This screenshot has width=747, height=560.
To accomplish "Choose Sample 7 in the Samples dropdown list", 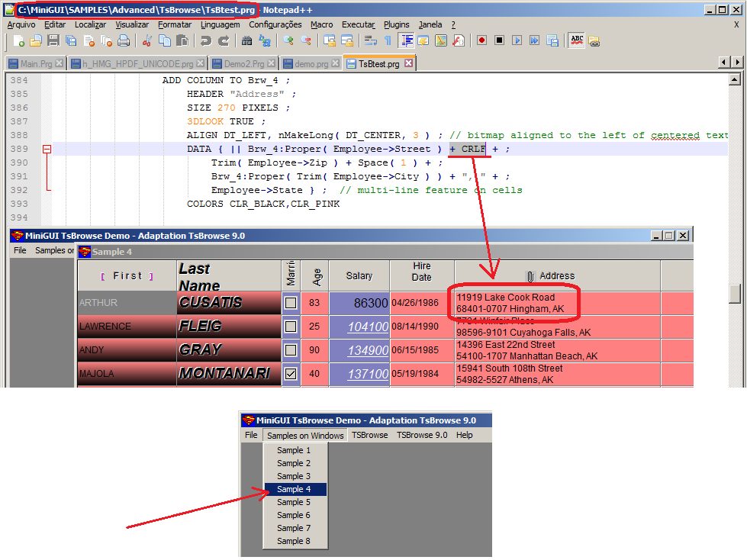I will [295, 528].
